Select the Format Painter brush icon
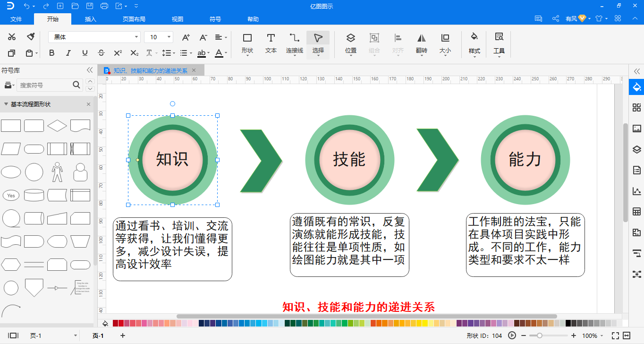The height and width of the screenshot is (344, 644). tap(31, 37)
